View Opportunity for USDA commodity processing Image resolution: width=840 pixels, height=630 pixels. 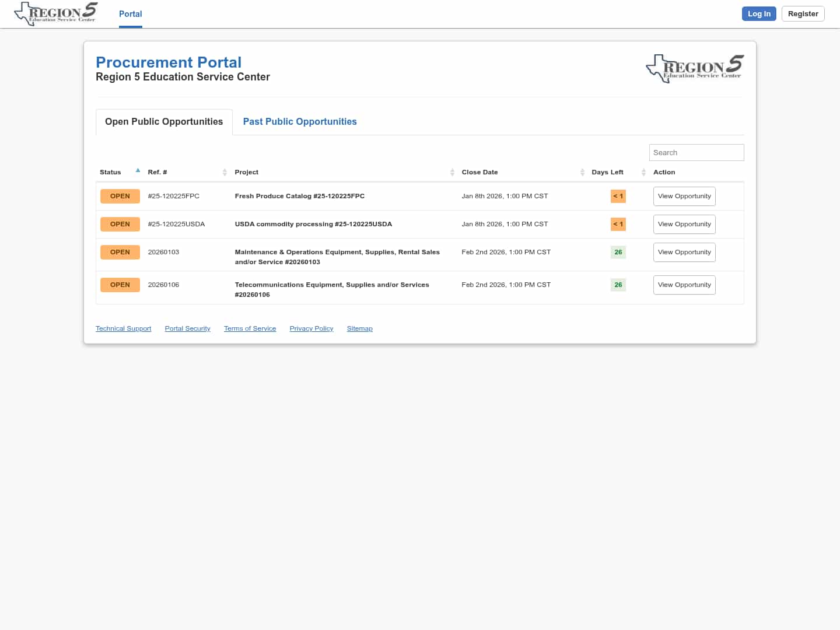pos(684,224)
